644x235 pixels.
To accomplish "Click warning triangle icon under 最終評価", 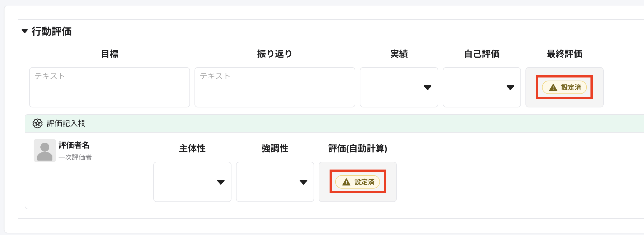I will (553, 88).
